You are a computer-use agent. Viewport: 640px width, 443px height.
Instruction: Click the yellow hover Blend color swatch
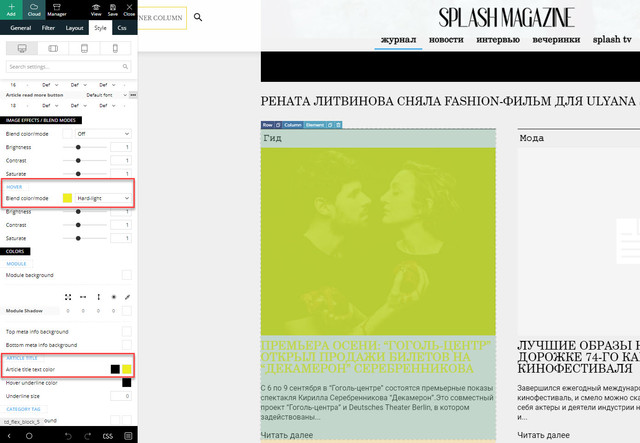(67, 198)
